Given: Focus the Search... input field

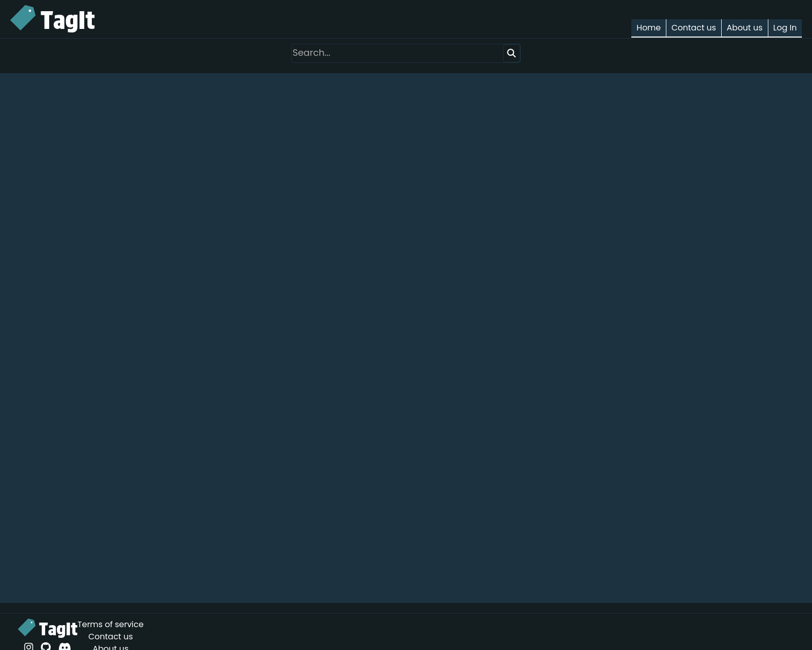Looking at the screenshot, I should pyautogui.click(x=396, y=53).
